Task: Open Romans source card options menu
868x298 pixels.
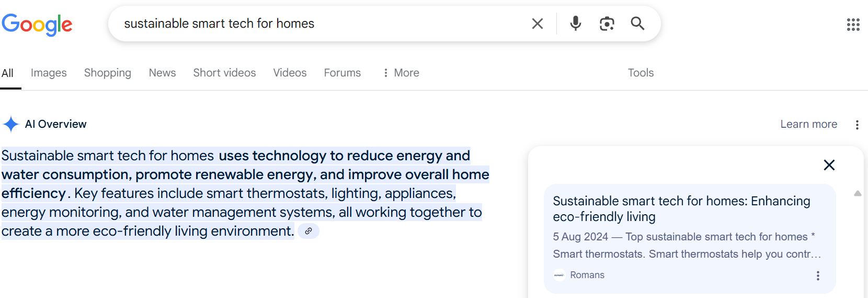Action: (x=818, y=275)
